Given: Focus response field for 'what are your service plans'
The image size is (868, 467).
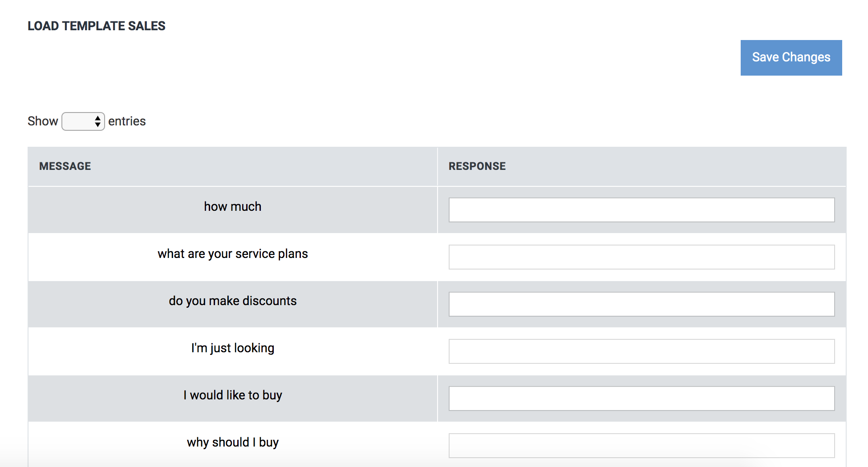Looking at the screenshot, I should pos(641,257).
